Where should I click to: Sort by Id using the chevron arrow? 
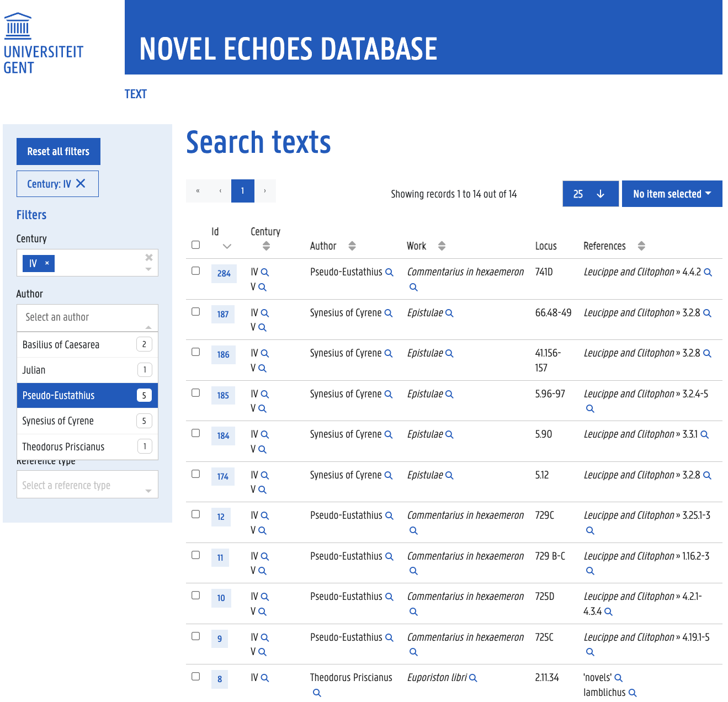[x=227, y=246]
